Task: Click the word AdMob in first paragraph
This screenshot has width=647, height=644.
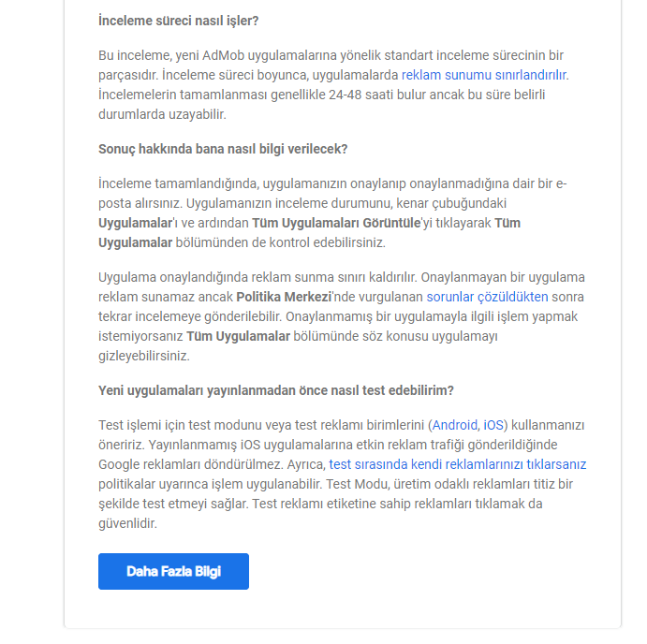Action: point(223,56)
